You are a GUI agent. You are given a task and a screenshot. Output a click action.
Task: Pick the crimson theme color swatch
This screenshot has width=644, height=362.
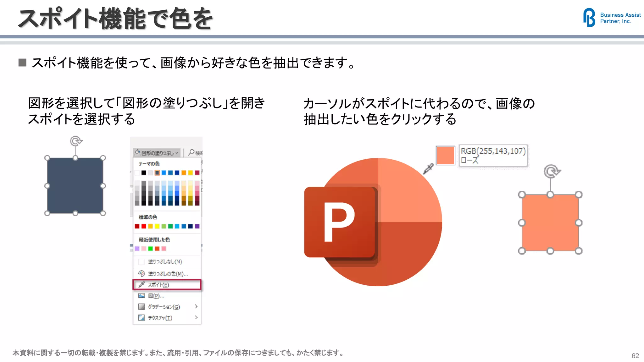tap(197, 173)
